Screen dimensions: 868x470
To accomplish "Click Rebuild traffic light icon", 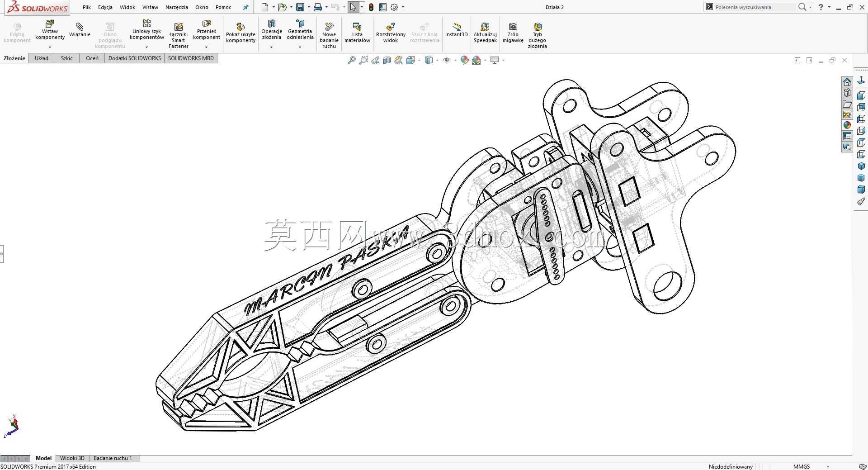I will pyautogui.click(x=371, y=7).
